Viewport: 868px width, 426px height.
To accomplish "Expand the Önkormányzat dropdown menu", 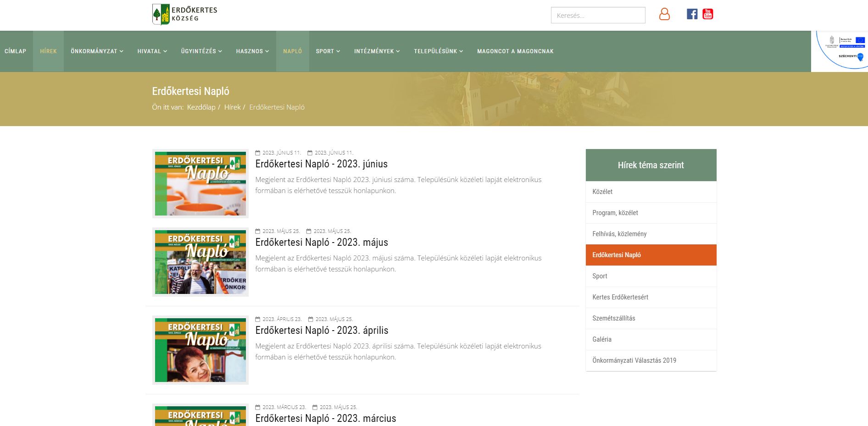I will pos(97,51).
